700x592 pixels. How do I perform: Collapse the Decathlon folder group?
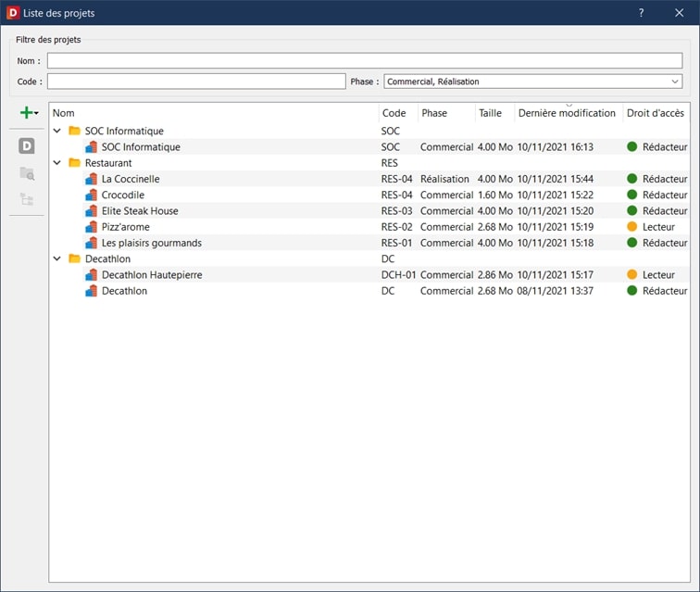(x=57, y=258)
